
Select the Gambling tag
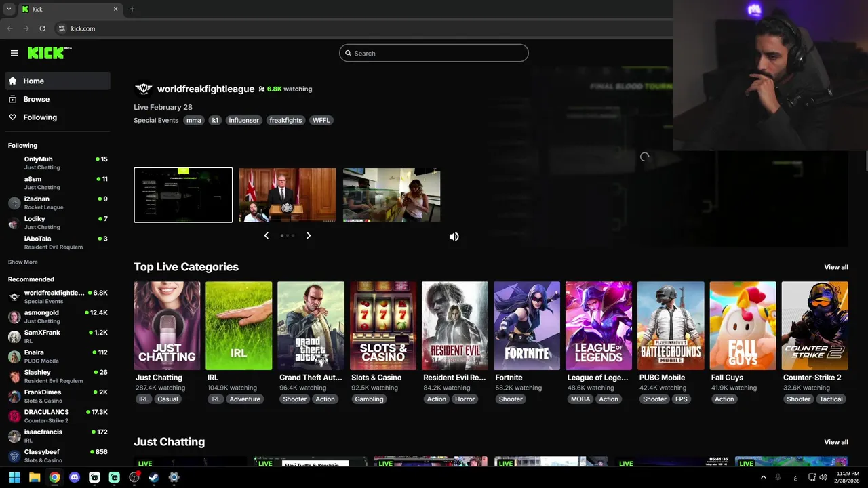(369, 399)
